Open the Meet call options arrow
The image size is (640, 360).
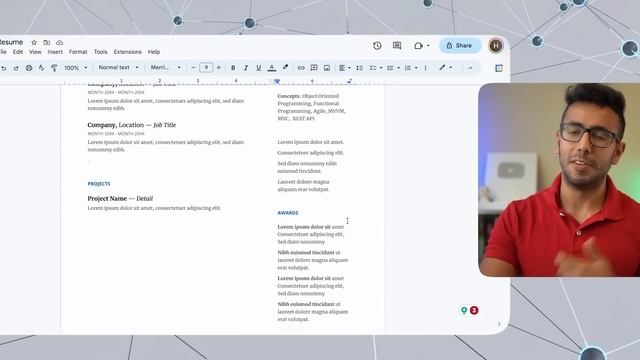point(428,46)
